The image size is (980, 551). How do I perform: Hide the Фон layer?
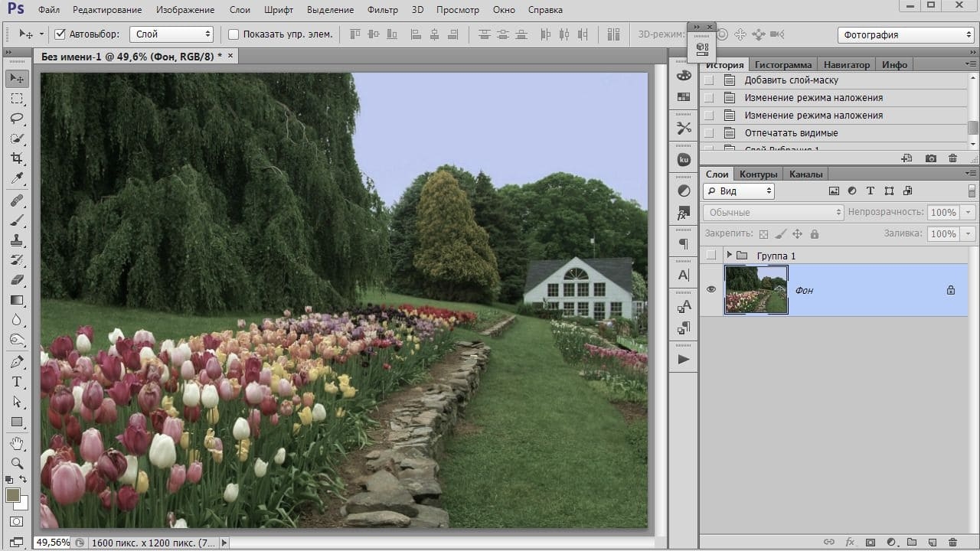tap(711, 289)
